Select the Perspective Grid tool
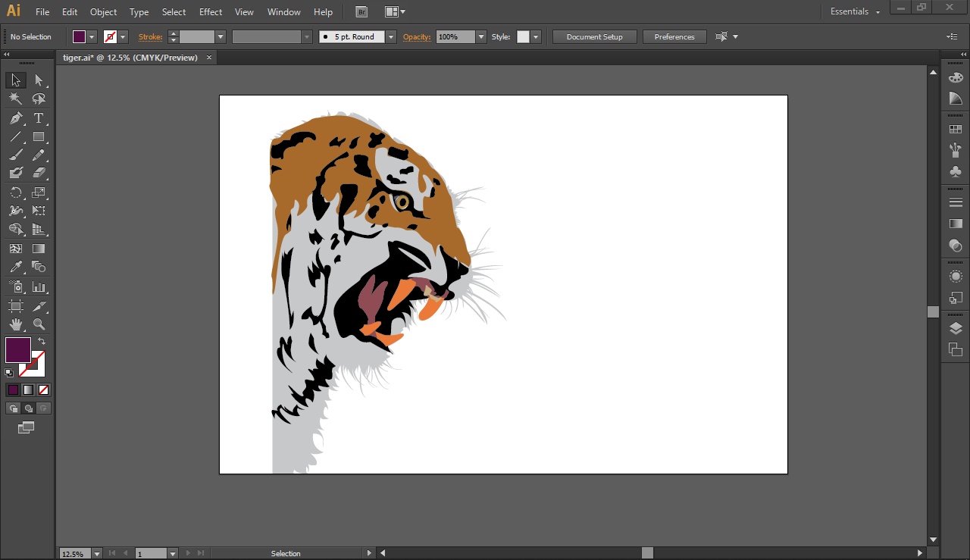This screenshot has height=560, width=970. [39, 230]
